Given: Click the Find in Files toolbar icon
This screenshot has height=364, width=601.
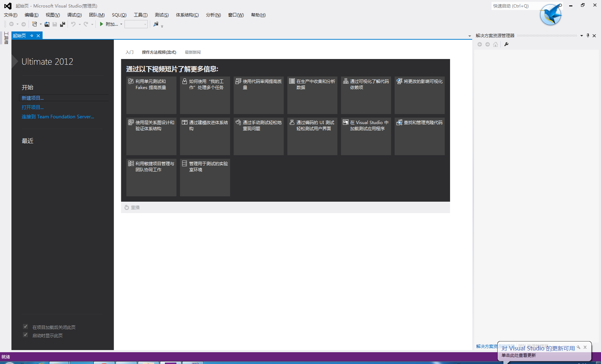Looking at the screenshot, I should click(156, 24).
